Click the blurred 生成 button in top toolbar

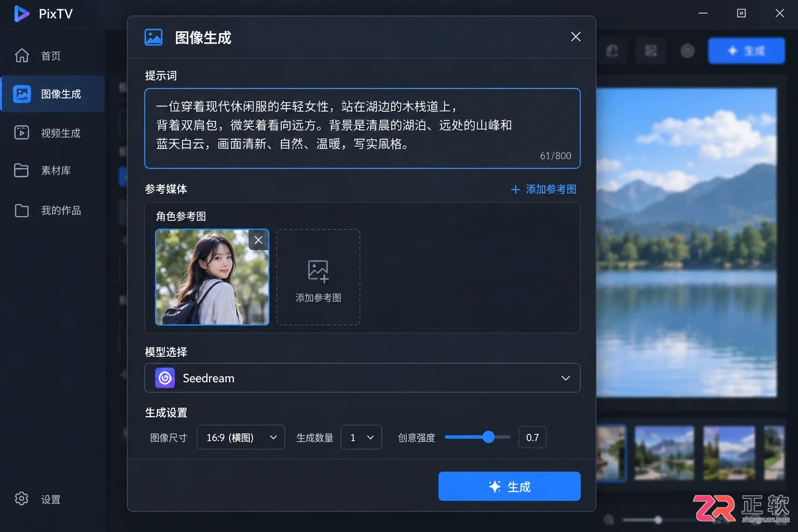tap(746, 51)
